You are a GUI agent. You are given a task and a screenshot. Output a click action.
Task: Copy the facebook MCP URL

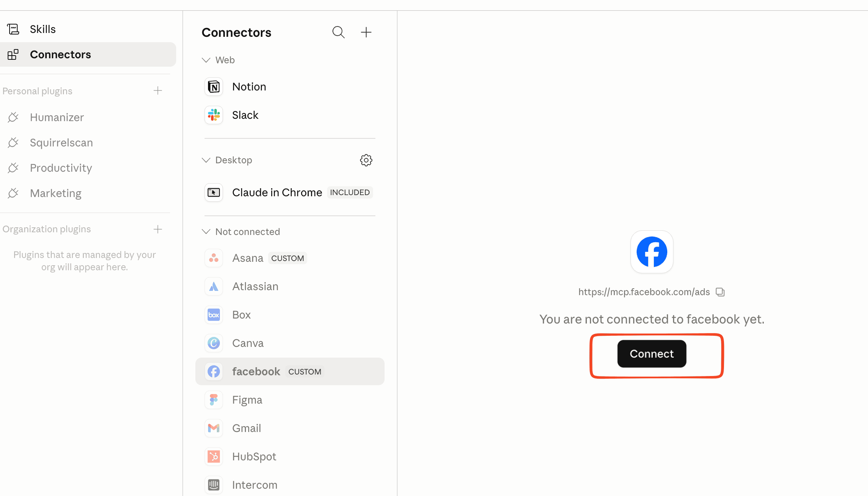pos(720,292)
